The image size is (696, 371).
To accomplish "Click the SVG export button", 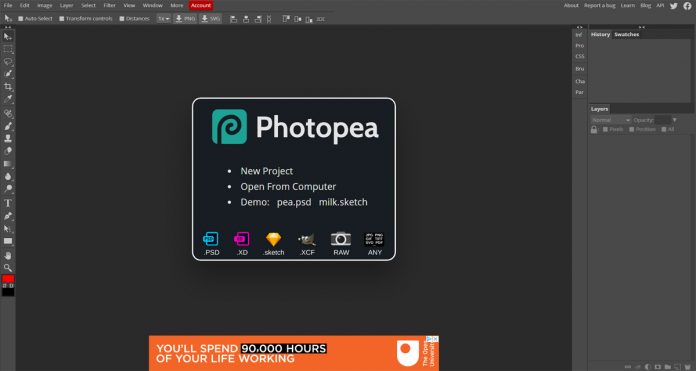I will 210,19.
